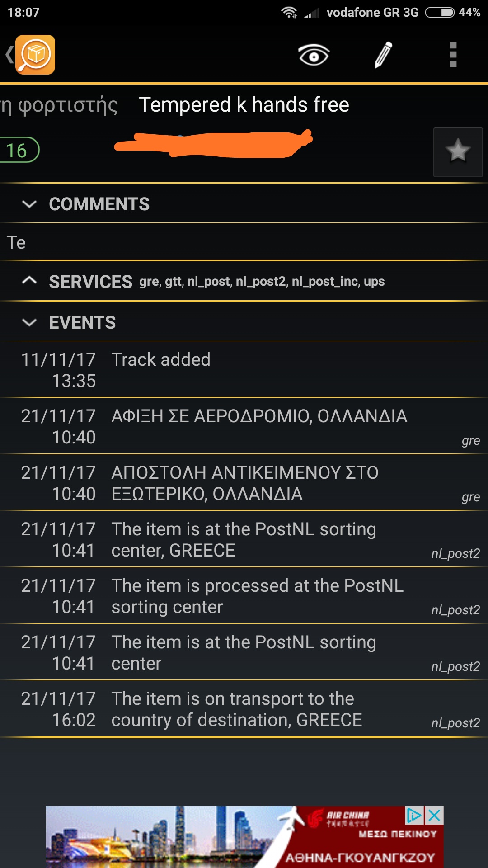Tap the AdChoices info icon
The height and width of the screenshot is (868, 488).
pyautogui.click(x=414, y=816)
